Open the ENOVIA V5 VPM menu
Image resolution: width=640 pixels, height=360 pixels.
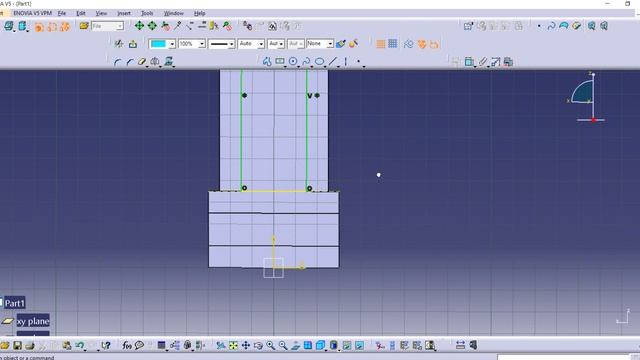[32, 13]
